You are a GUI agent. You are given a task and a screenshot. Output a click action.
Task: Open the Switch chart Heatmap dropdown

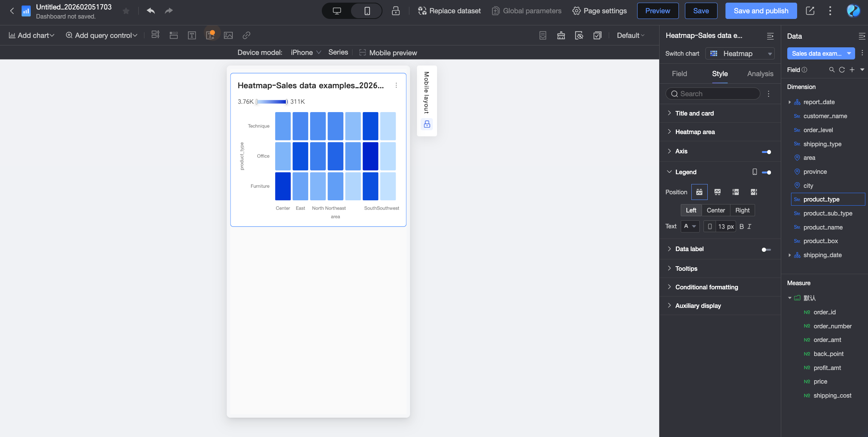[x=740, y=54]
